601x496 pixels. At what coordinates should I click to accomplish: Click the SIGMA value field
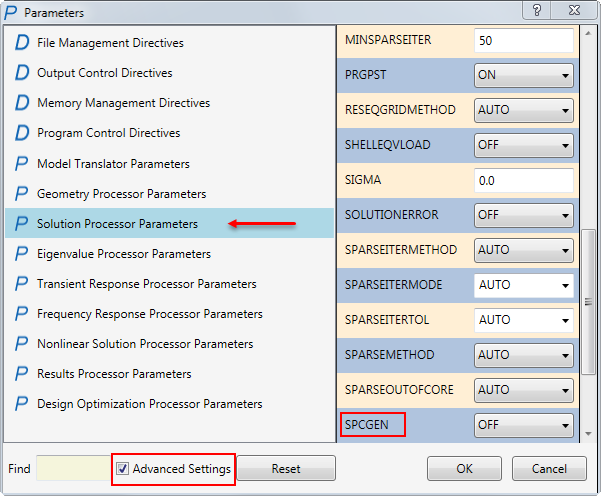coord(523,180)
